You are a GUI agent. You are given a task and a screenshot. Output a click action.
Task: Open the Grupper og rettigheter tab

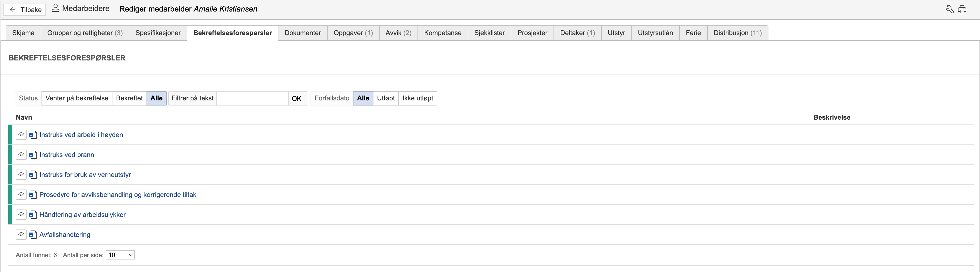pyautogui.click(x=85, y=33)
